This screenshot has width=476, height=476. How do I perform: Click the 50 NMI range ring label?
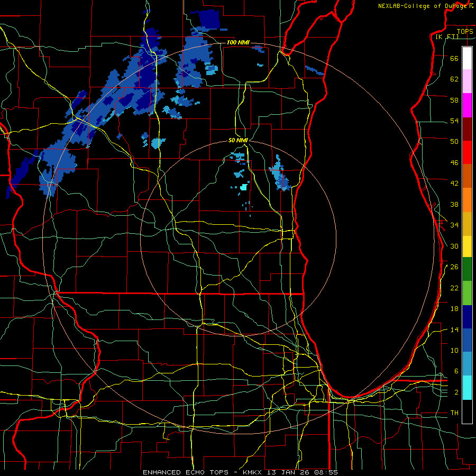[x=238, y=140]
